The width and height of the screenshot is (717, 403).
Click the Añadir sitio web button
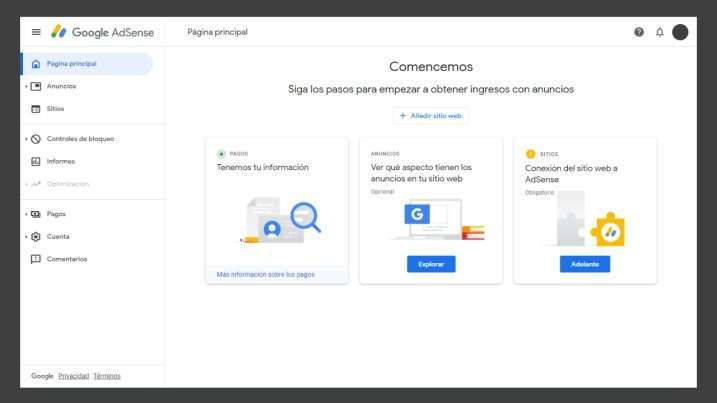[x=431, y=116]
